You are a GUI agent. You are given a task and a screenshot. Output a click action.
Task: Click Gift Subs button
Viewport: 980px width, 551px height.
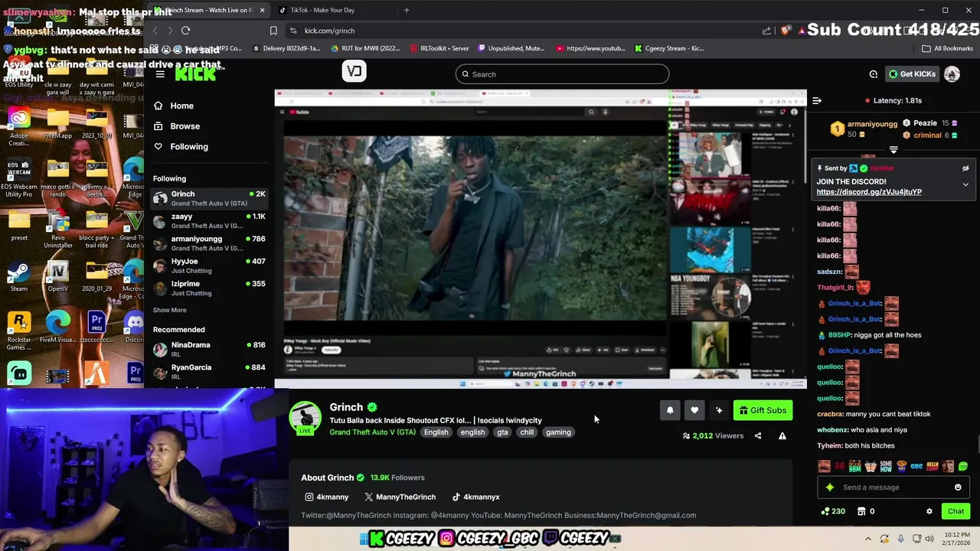click(763, 410)
